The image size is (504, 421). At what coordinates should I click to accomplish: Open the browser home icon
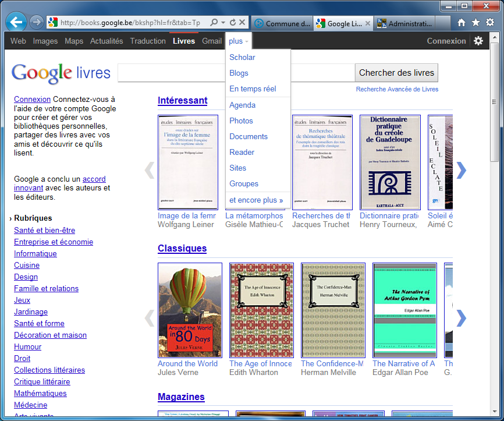(x=462, y=23)
